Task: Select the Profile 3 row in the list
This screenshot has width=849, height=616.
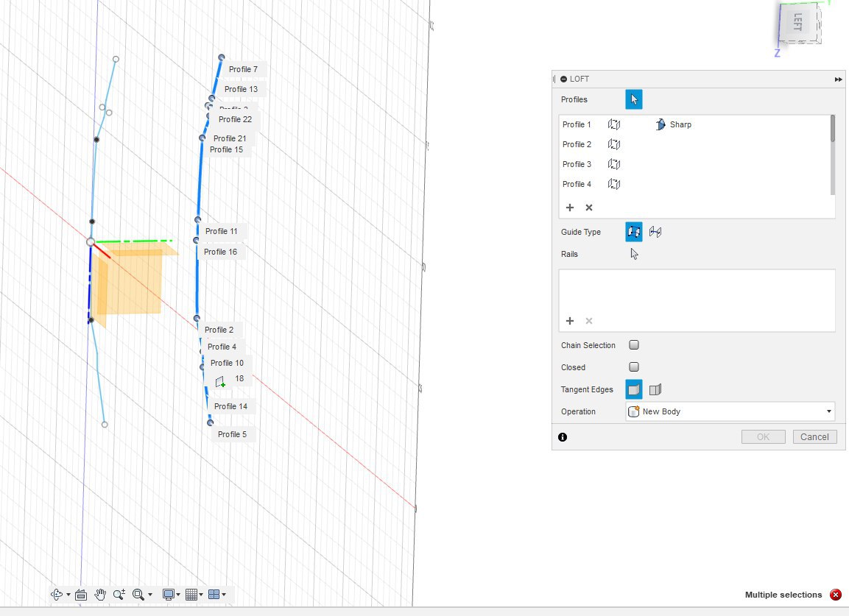Action: pyautogui.click(x=694, y=164)
